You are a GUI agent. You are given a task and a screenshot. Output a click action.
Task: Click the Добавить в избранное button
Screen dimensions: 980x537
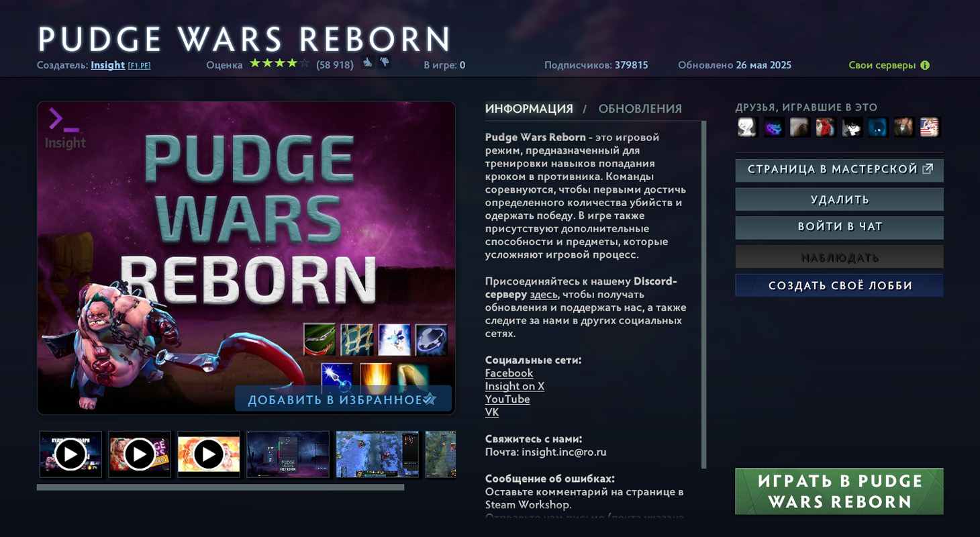(x=343, y=399)
